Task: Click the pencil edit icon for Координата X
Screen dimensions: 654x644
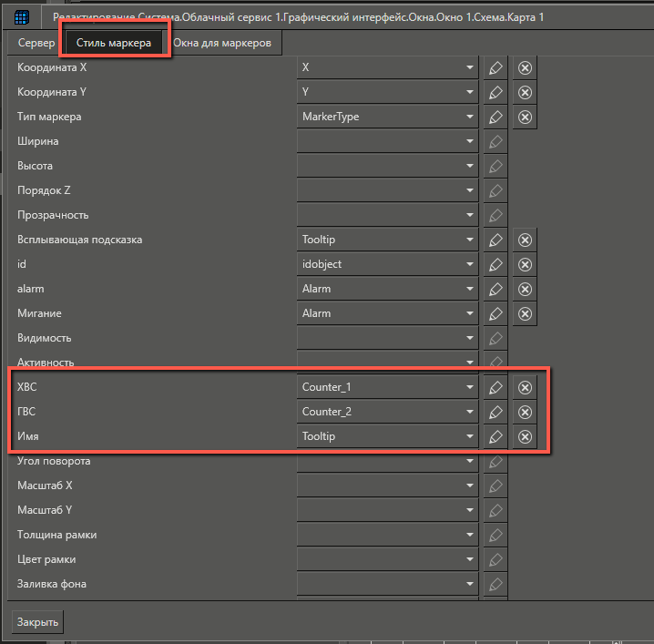Action: point(495,68)
